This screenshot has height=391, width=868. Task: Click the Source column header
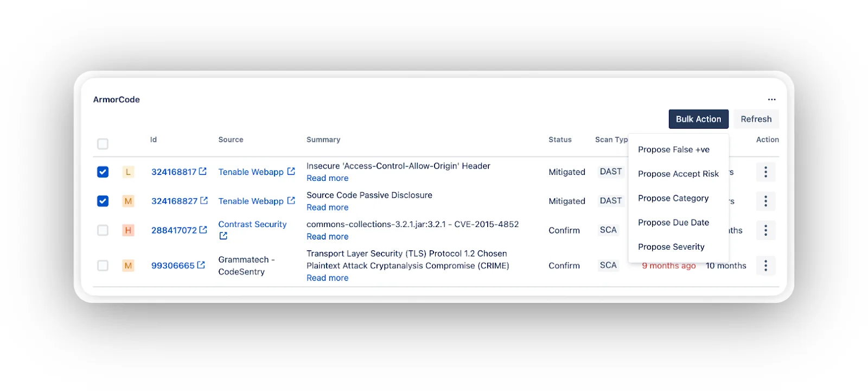[x=231, y=140]
